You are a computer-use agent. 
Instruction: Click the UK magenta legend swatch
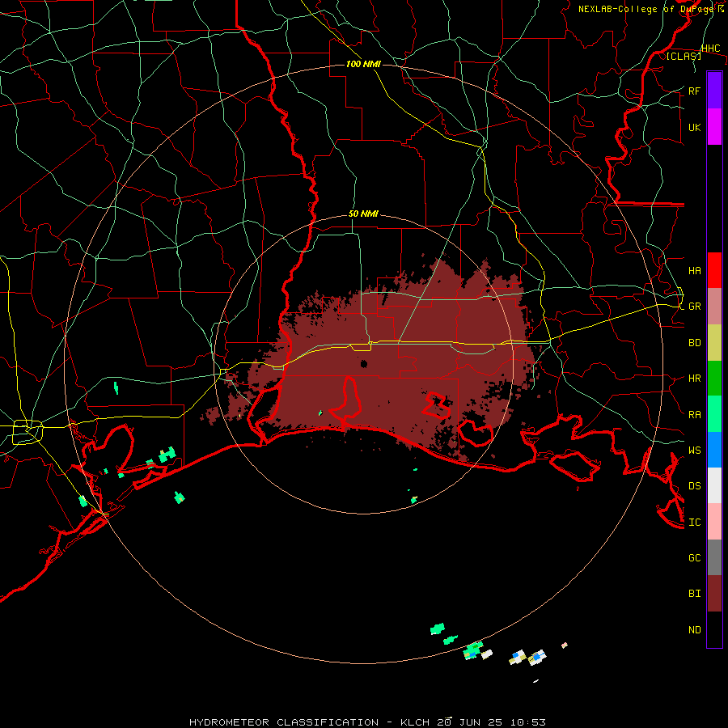pyautogui.click(x=714, y=127)
